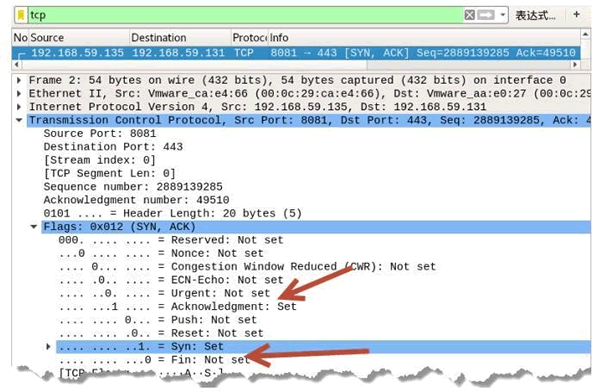The height and width of the screenshot is (392, 600).
Task: Open the Expression (表达式) builder
Action: 535,15
